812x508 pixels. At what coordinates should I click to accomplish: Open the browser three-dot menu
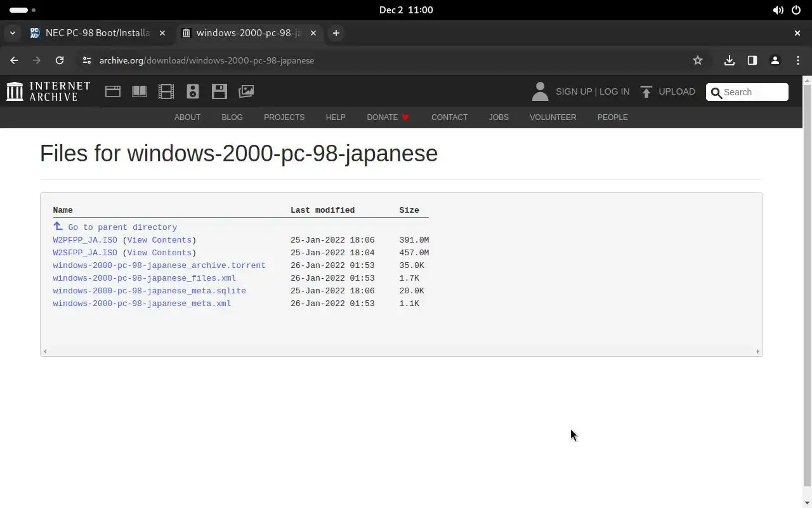coord(798,60)
